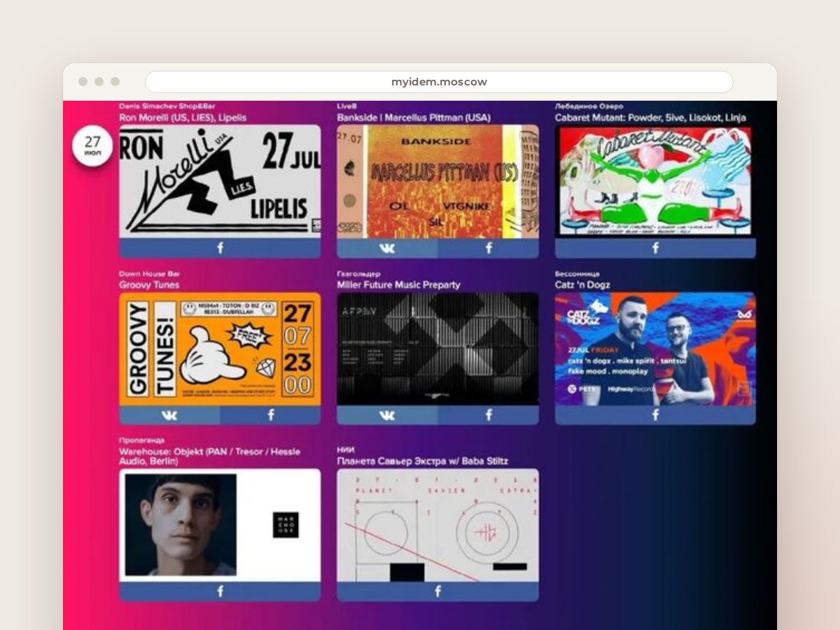Open Facebook link under Планета Савьер Экстра
The width and height of the screenshot is (840, 630).
pos(437,591)
